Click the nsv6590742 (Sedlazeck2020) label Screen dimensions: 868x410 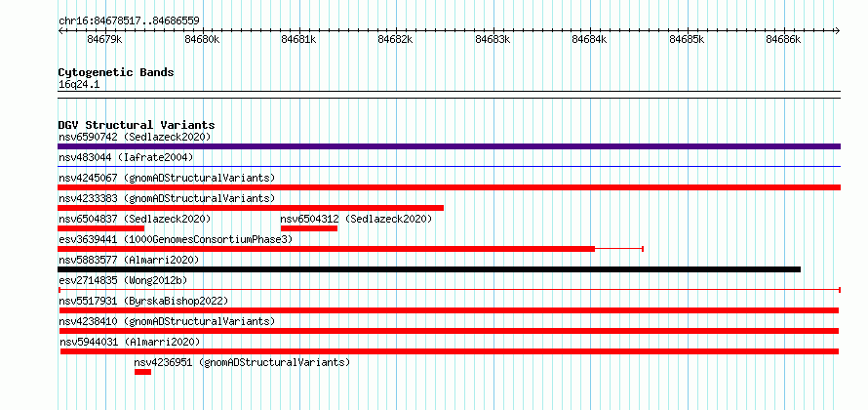135,137
